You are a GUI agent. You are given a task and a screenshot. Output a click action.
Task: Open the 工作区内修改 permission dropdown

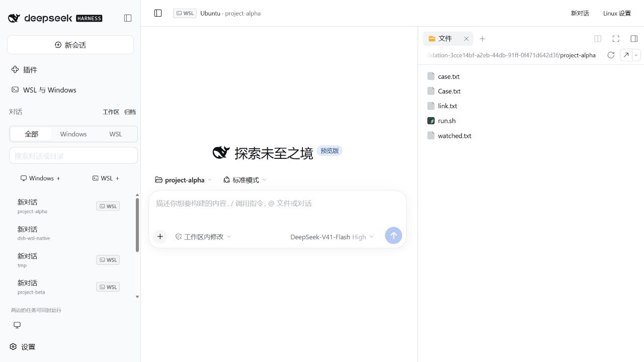[x=203, y=236]
